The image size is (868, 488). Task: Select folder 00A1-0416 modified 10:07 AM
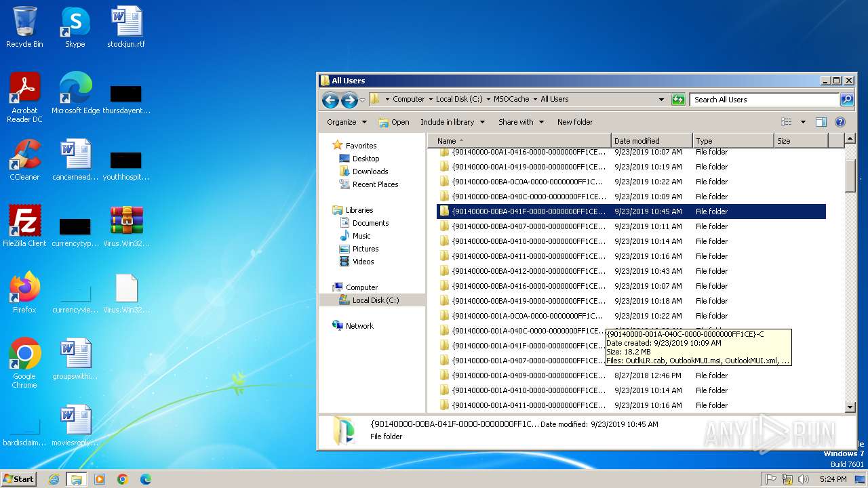coord(631,152)
